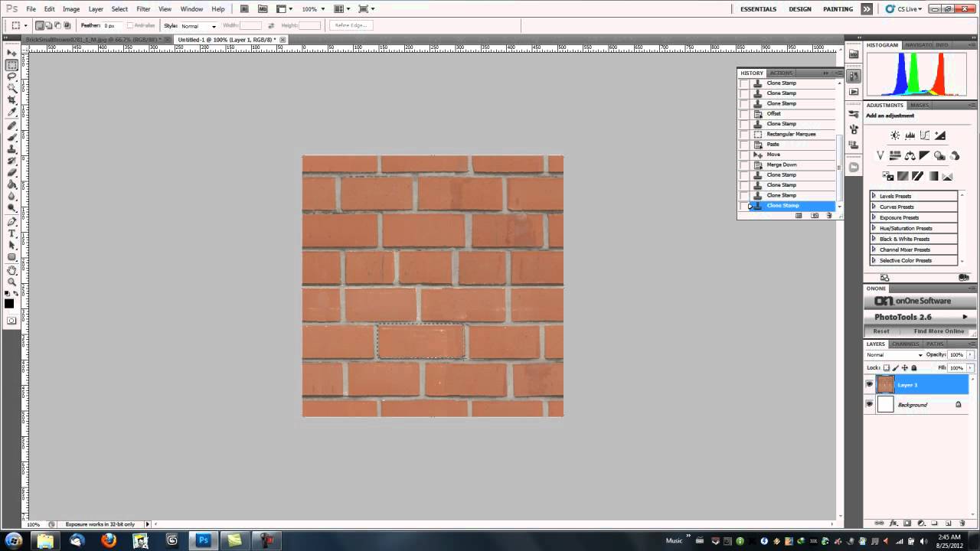Select the Eyedropper tool
The height and width of the screenshot is (551, 980).
(11, 112)
